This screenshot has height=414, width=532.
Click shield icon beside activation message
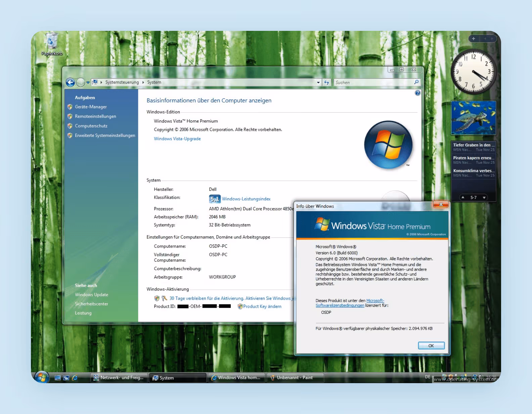coord(157,298)
